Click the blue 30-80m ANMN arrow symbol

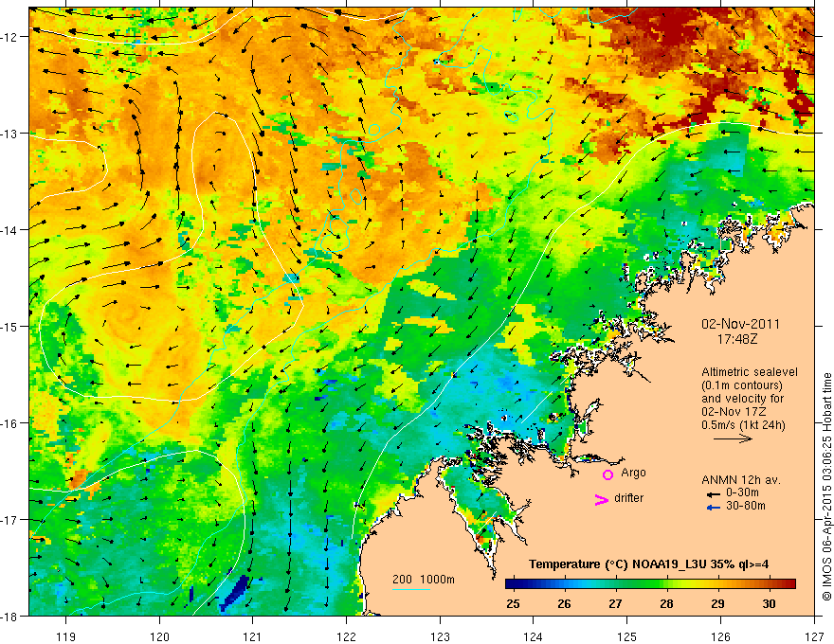tap(714, 508)
